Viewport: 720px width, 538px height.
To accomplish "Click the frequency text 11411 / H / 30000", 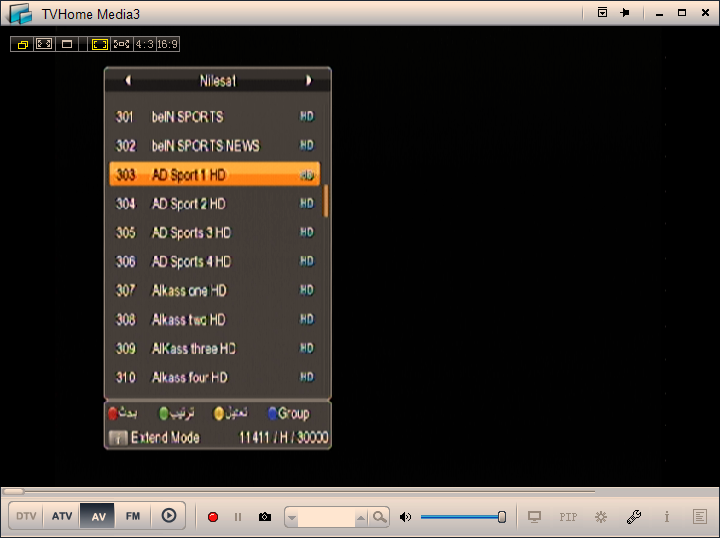I will tap(283, 437).
